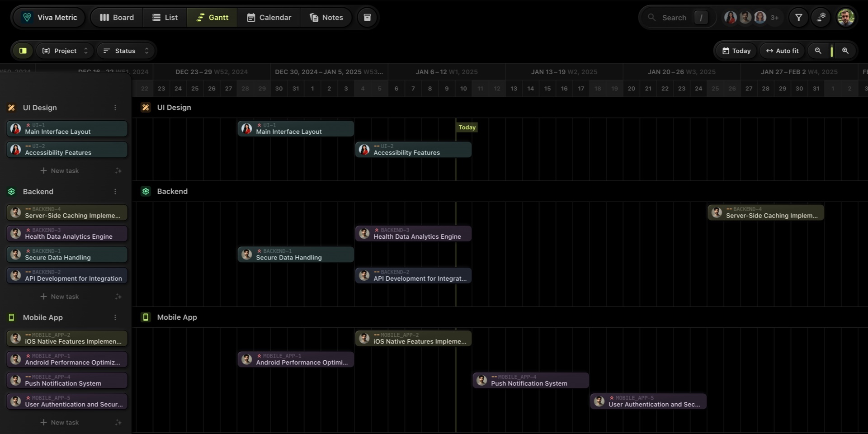The image size is (868, 434).
Task: Open the archive icon beside Notes
Action: tap(367, 17)
